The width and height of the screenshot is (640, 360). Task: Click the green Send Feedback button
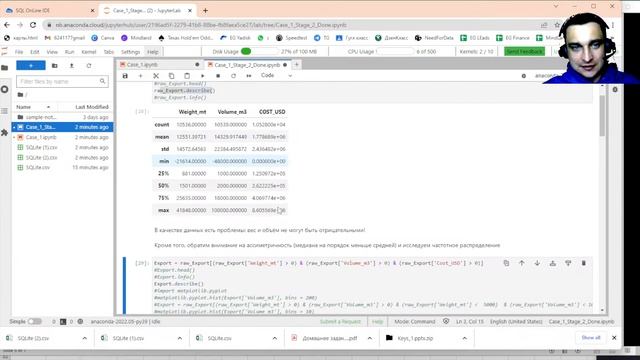click(x=524, y=51)
